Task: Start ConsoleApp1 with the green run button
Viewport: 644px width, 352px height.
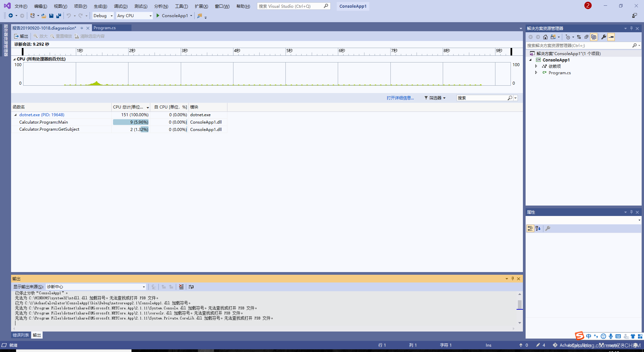Action: coord(158,16)
